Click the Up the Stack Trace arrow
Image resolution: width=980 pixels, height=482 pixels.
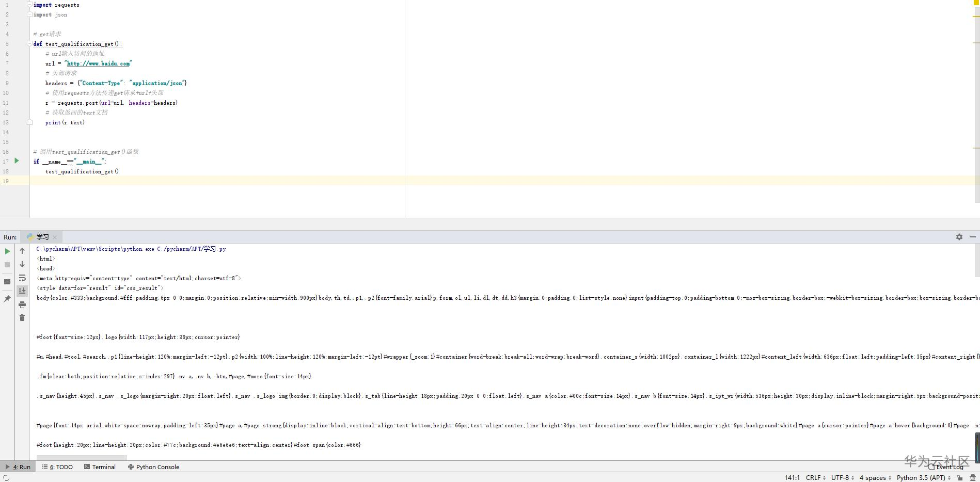point(22,250)
